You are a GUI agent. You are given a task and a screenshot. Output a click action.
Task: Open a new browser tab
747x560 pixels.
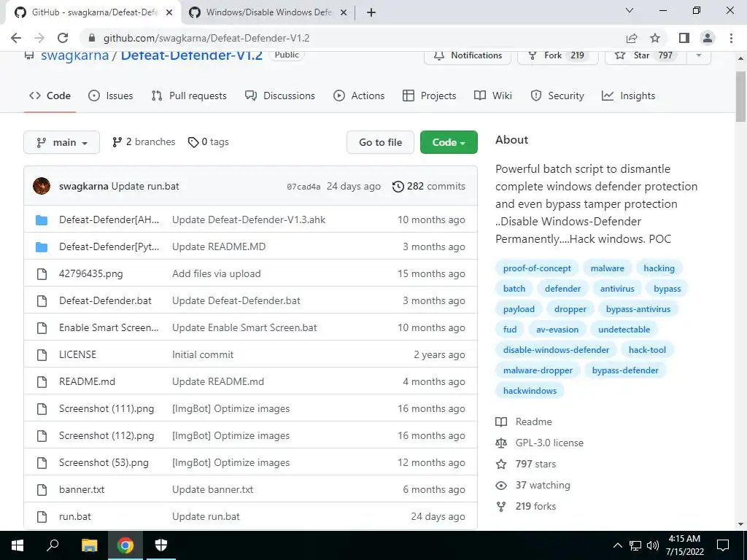[371, 12]
